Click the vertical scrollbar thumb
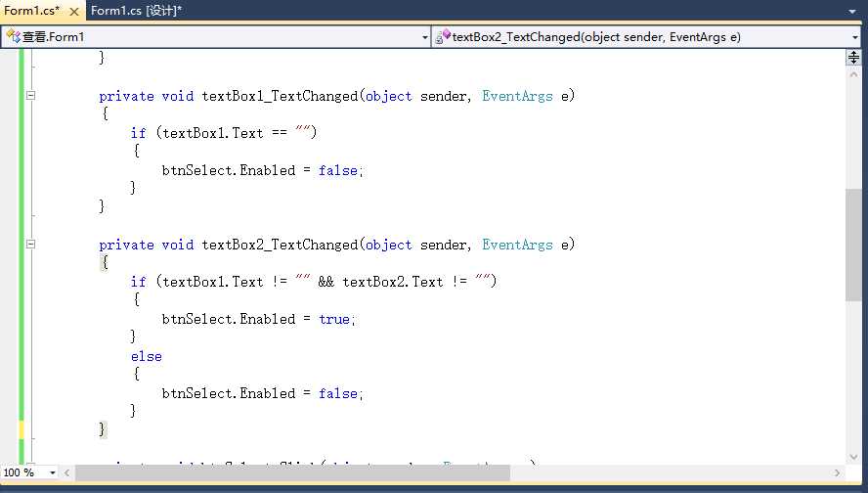Image resolution: width=868 pixels, height=493 pixels. 853,245
